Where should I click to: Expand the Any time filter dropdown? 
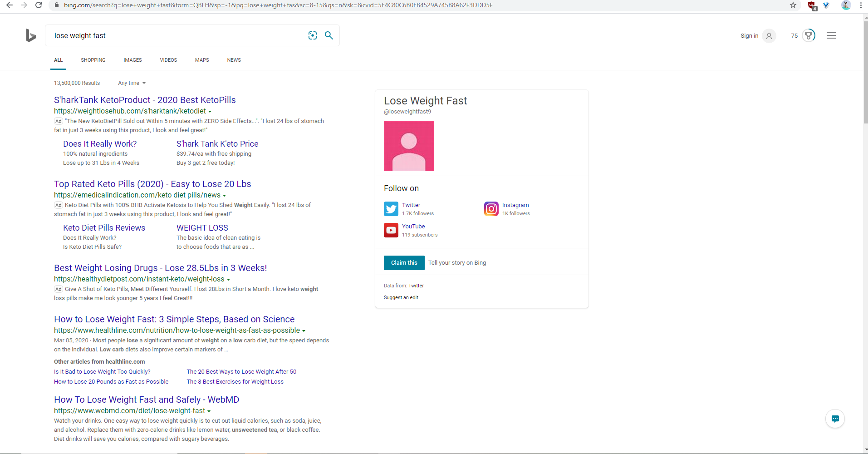(x=132, y=83)
